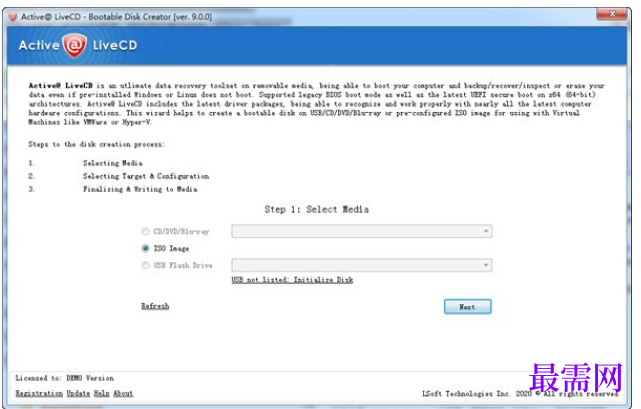Open the About link
This screenshot has height=409, width=641.
point(123,393)
